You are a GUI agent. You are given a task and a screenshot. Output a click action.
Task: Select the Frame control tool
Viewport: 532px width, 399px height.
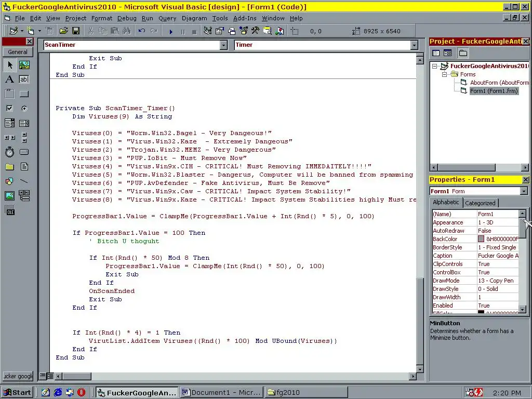pos(10,94)
